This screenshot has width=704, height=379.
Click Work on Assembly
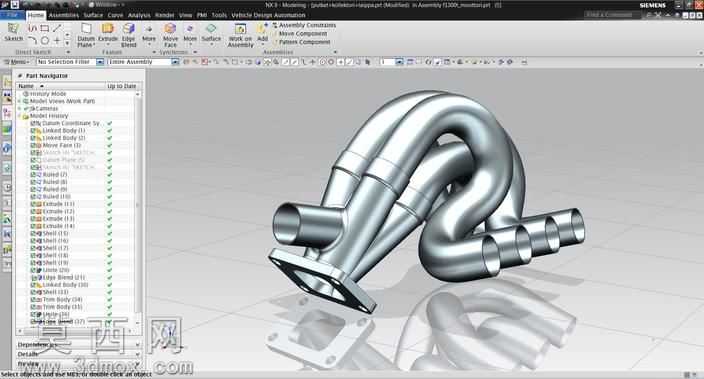pos(240,35)
